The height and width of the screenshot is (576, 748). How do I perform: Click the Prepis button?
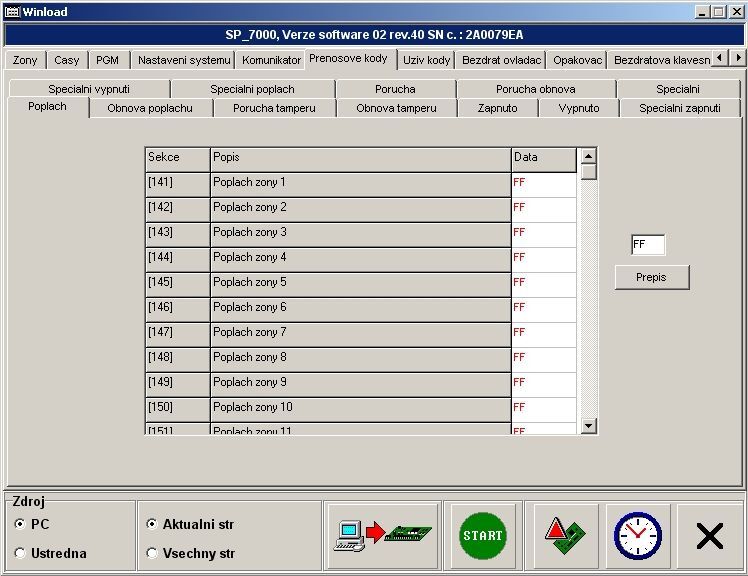point(651,277)
